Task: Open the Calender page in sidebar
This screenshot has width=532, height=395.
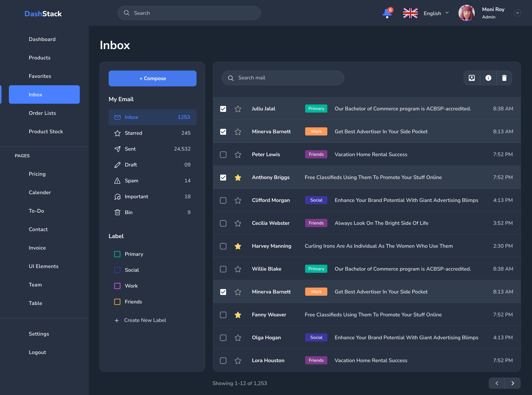Action: [x=40, y=193]
